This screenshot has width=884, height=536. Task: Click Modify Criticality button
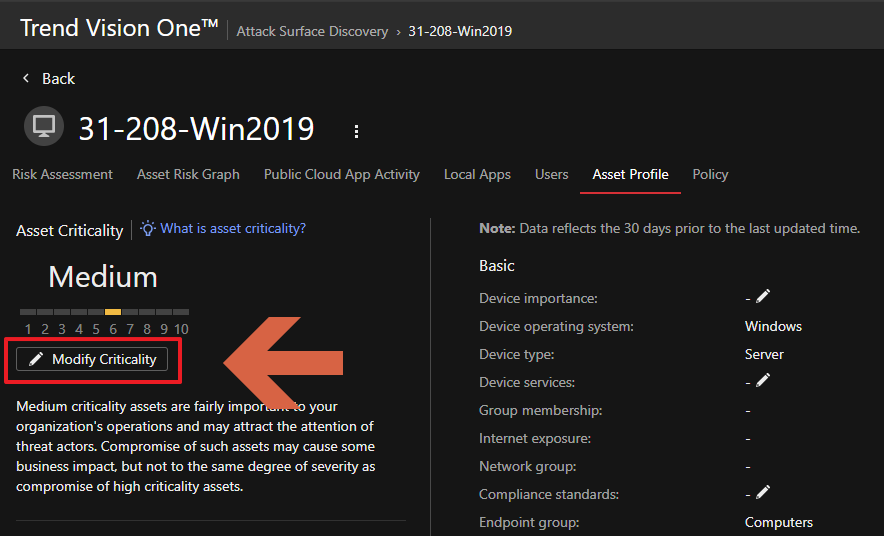pyautogui.click(x=92, y=360)
